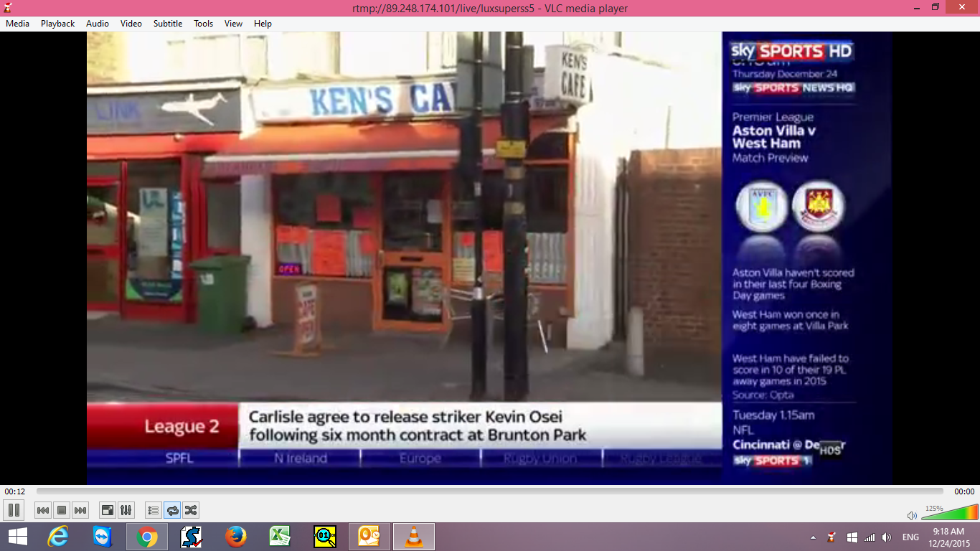The image size is (980, 551).
Task: Open the Help menu
Action: pyautogui.click(x=263, y=24)
